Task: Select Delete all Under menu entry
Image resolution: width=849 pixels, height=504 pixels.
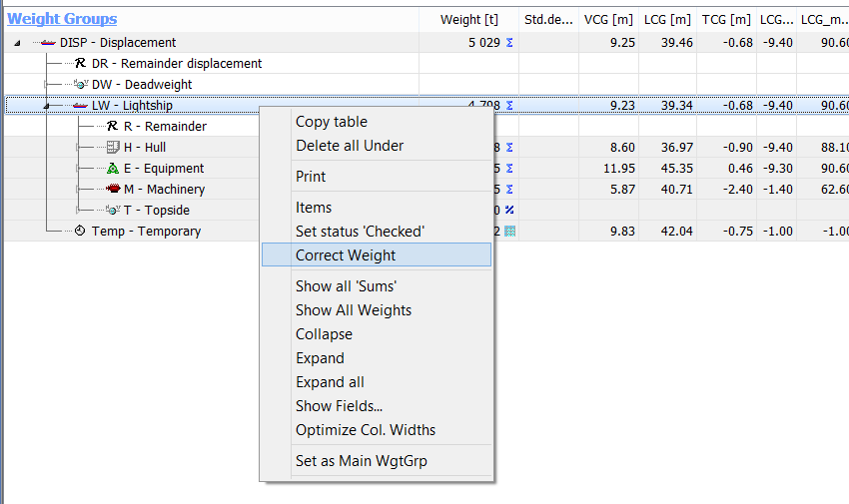Action: click(x=377, y=146)
